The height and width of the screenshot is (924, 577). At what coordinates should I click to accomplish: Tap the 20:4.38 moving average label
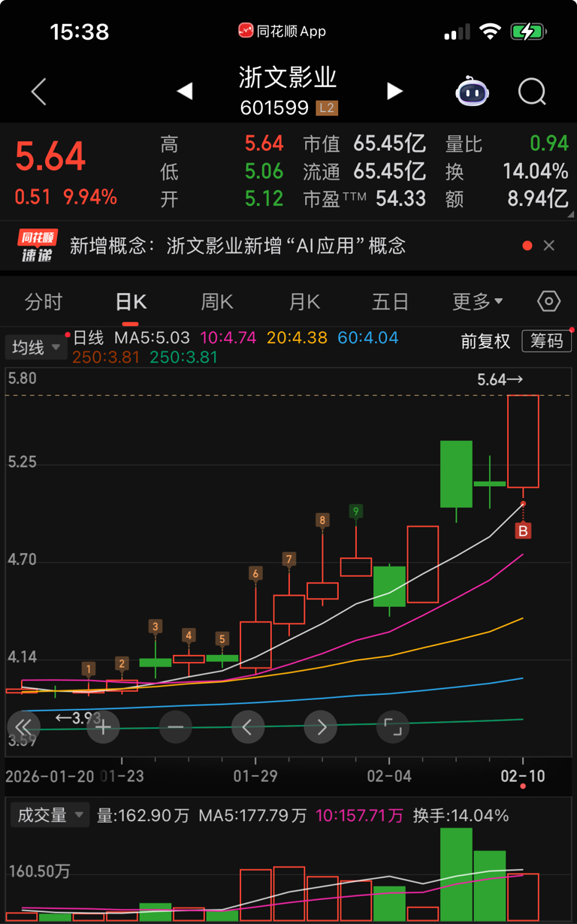coord(297,339)
